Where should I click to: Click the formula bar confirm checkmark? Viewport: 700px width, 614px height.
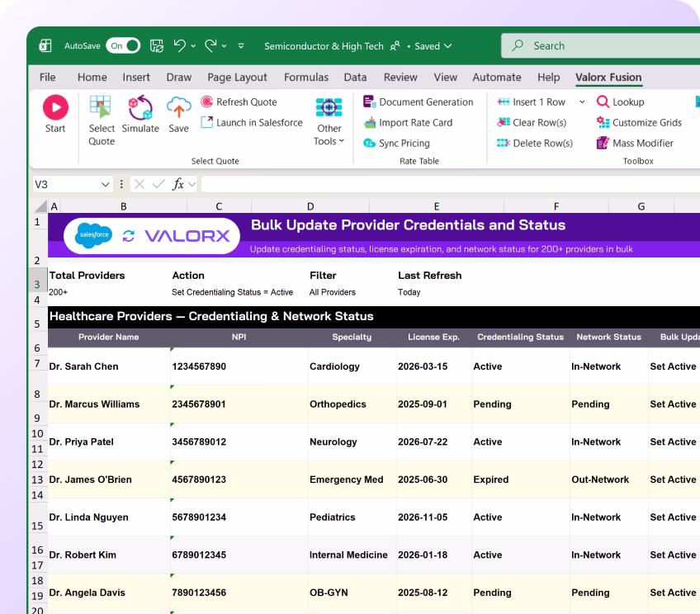pyautogui.click(x=158, y=184)
